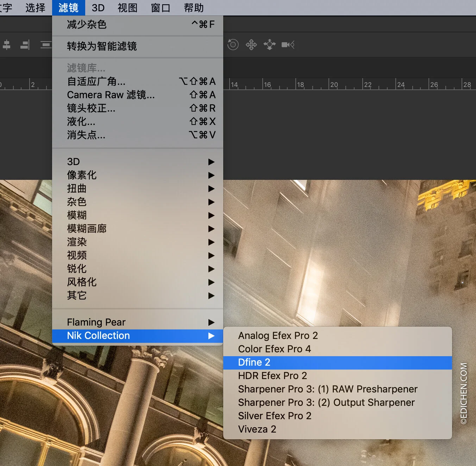
Task: Open the 3D menu in menu bar
Action: click(98, 7)
